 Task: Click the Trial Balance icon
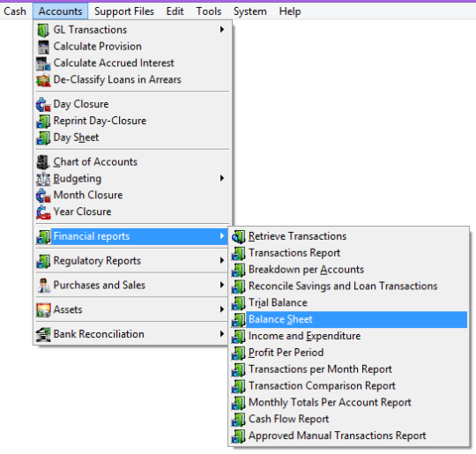tap(238, 303)
